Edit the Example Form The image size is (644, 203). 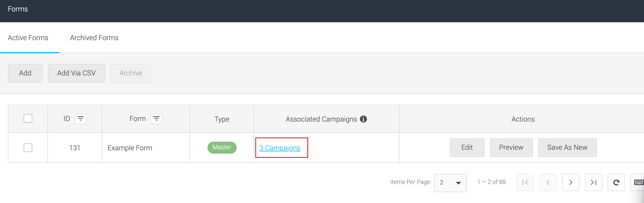pyautogui.click(x=467, y=147)
